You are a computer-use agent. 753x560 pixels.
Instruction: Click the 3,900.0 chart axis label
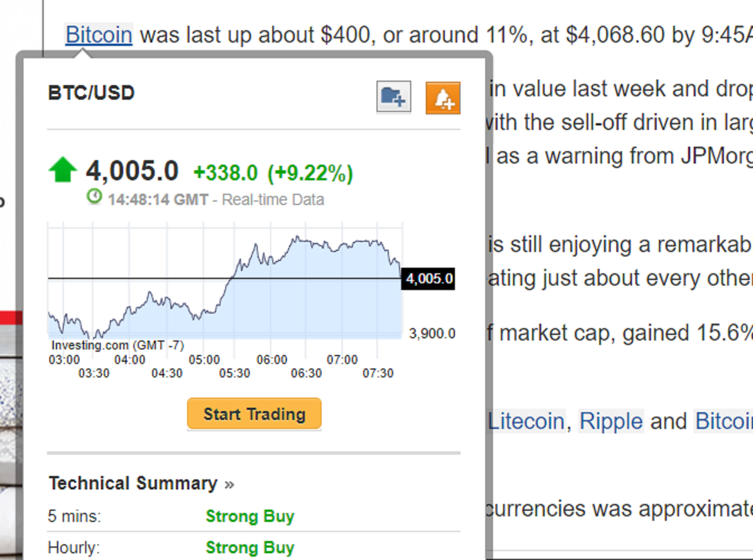pyautogui.click(x=432, y=334)
